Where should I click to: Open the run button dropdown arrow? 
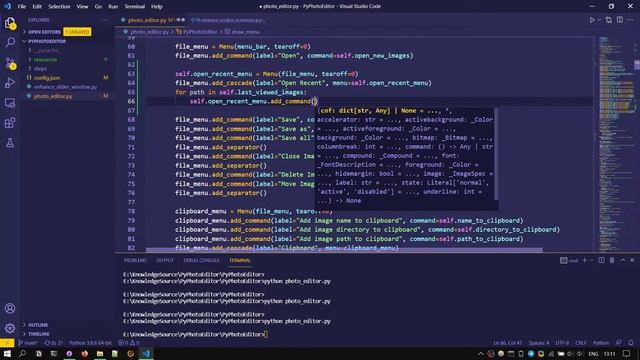[x=599, y=20]
